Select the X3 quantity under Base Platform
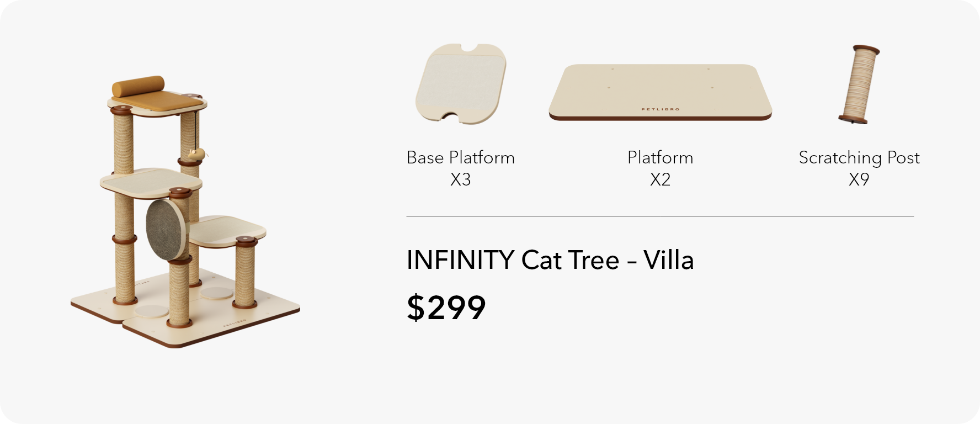This screenshot has height=424, width=980. pos(461,179)
